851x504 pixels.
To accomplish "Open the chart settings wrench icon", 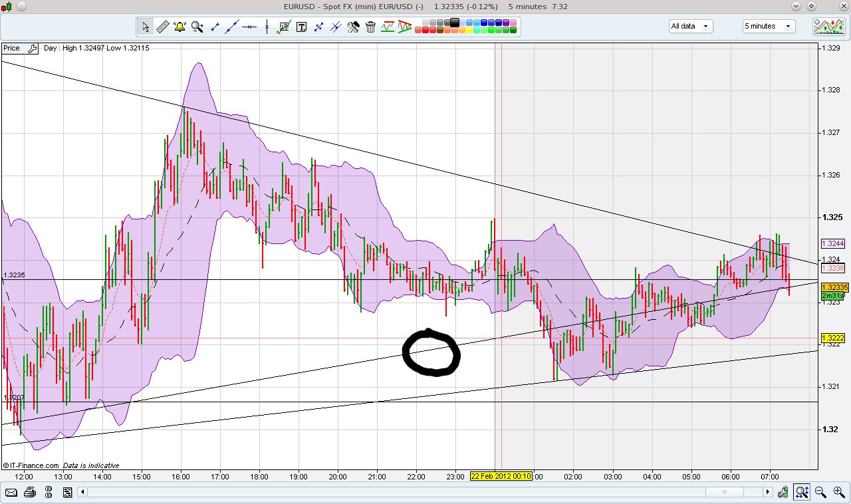I will point(353,27).
